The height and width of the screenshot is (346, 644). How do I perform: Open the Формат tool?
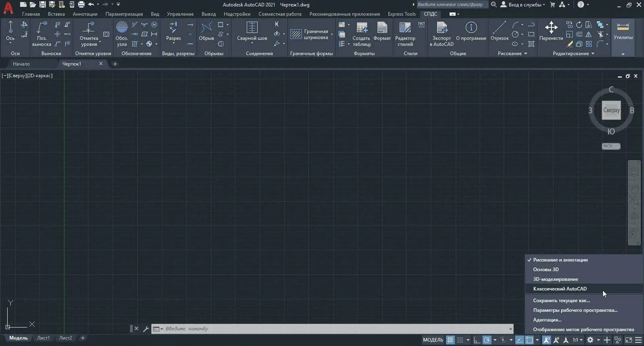coord(382,31)
